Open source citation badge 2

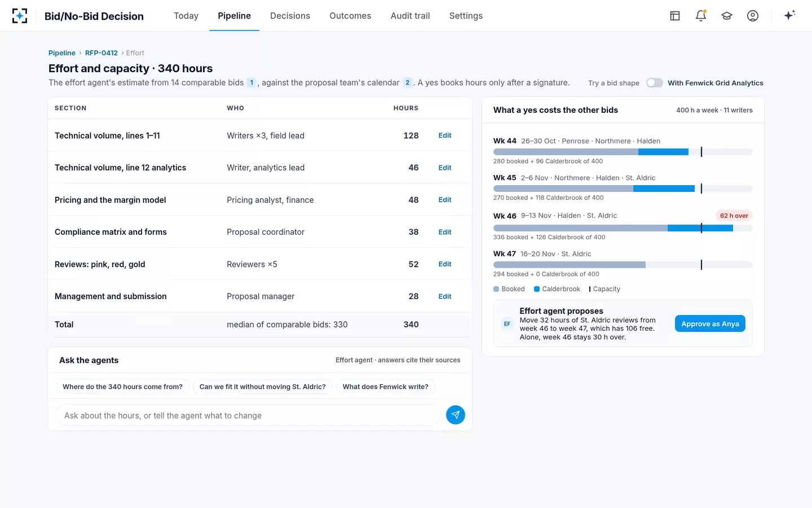click(x=408, y=82)
